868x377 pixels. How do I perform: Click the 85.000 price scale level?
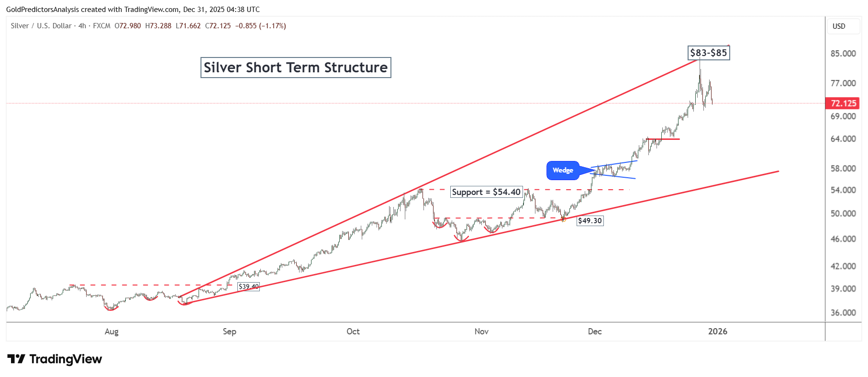pos(843,54)
